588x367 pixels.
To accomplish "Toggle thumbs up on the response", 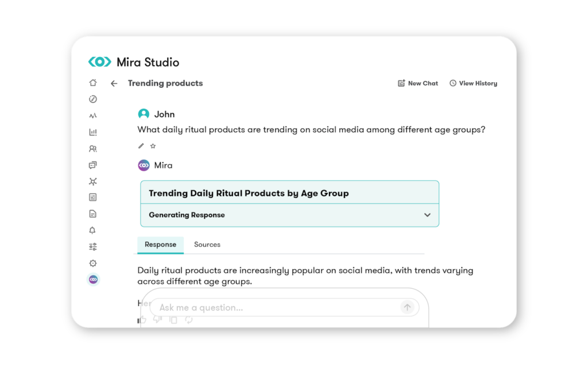I will (142, 320).
